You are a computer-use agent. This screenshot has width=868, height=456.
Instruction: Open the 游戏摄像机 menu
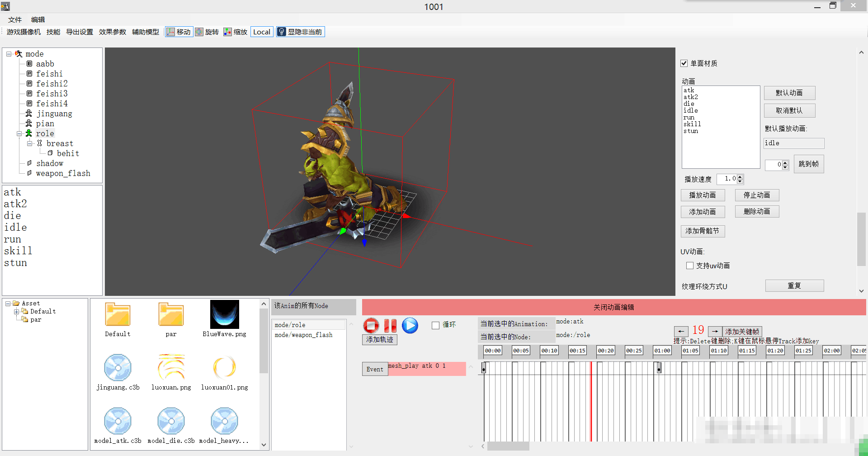coord(24,32)
